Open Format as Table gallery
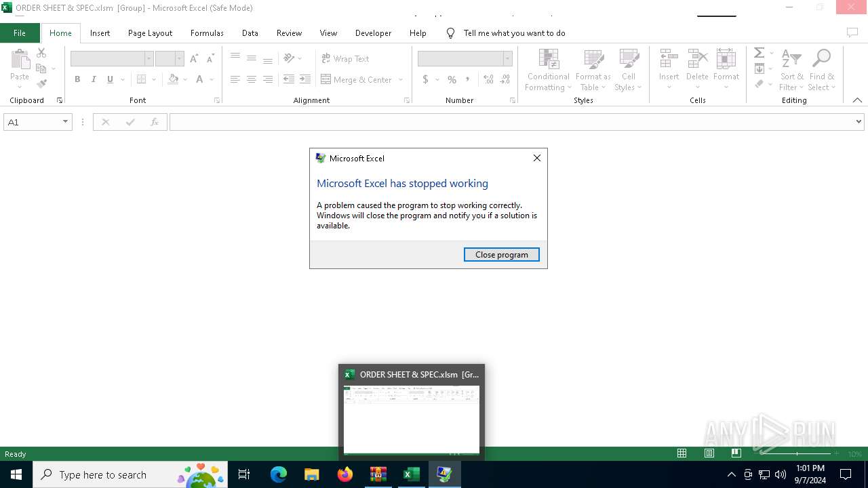This screenshot has height=488, width=868. (593, 70)
